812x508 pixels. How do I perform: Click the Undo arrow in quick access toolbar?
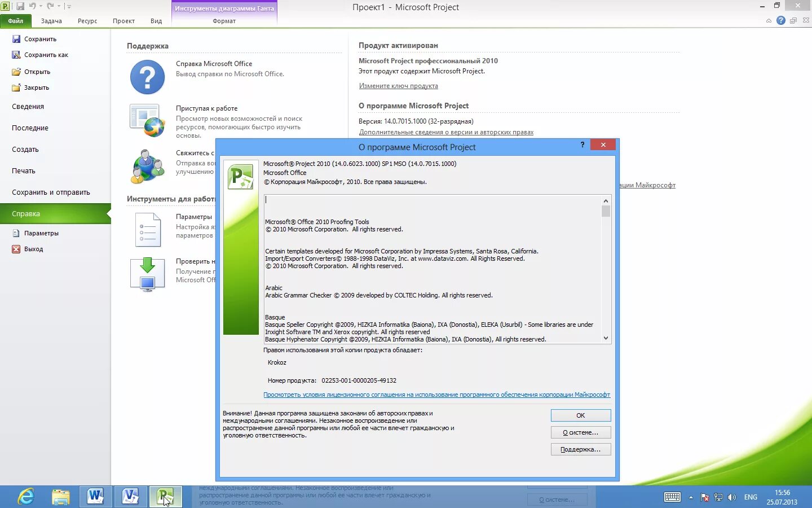tap(32, 6)
